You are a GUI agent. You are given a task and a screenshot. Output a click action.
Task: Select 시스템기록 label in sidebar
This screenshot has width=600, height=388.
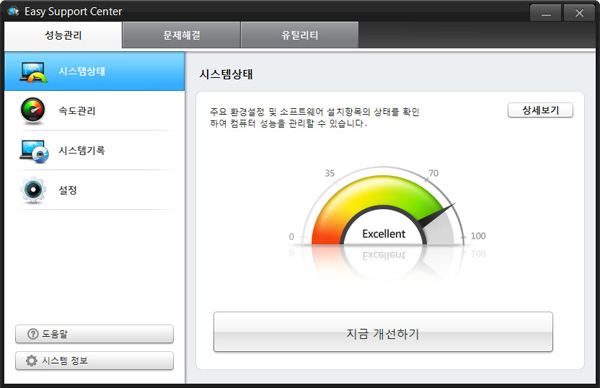82,150
